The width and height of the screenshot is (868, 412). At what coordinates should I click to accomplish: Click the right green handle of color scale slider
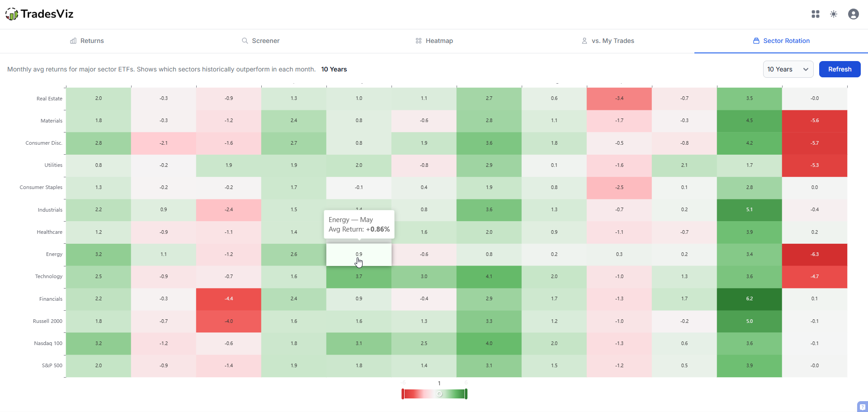[x=466, y=394]
